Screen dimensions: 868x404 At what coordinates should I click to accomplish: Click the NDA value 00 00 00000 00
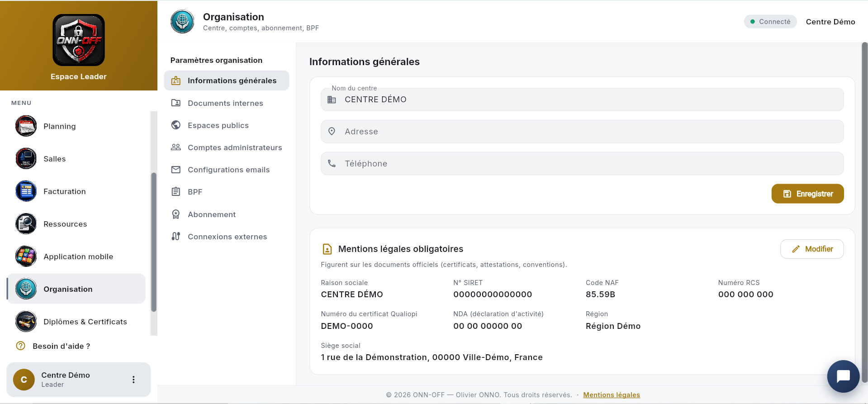coord(488,326)
